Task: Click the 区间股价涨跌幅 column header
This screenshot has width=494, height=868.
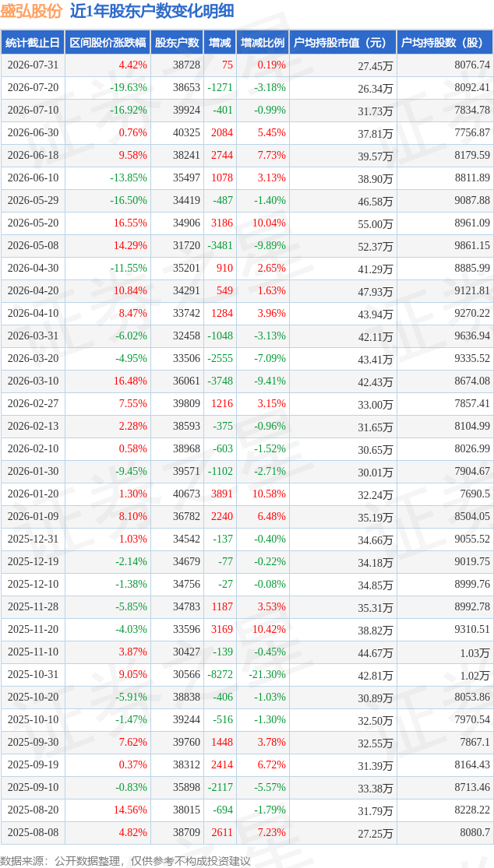Action: tap(108, 43)
